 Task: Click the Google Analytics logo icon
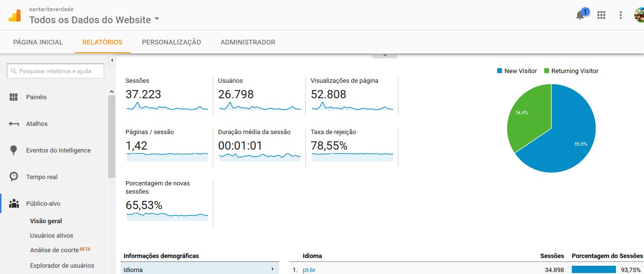click(15, 15)
